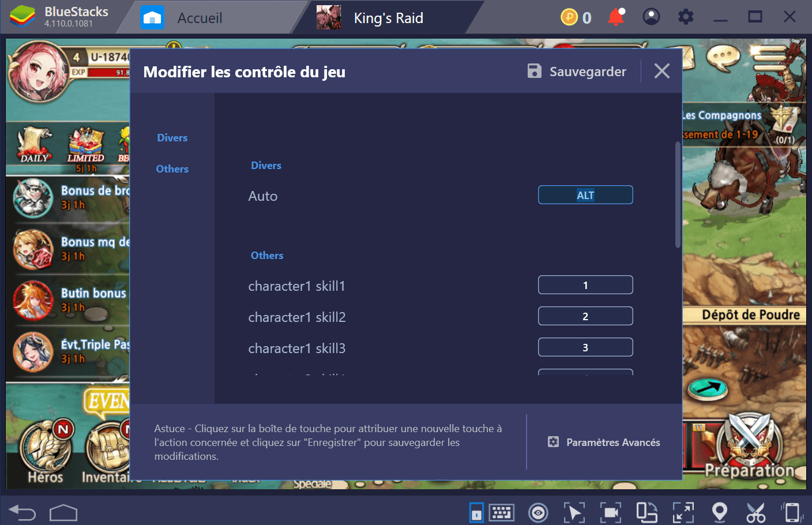Open Paramètres Avancés
812x525 pixels.
pos(604,442)
